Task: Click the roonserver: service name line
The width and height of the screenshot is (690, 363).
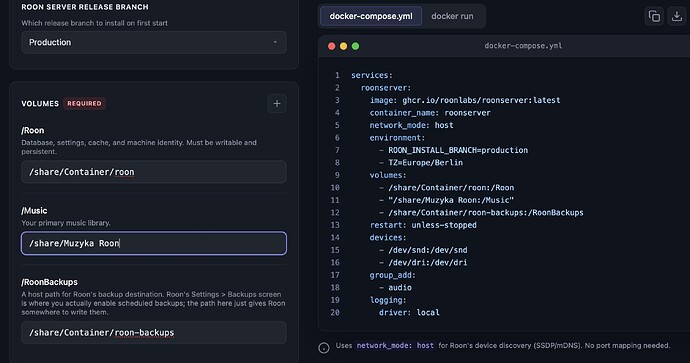Action: 386,88
